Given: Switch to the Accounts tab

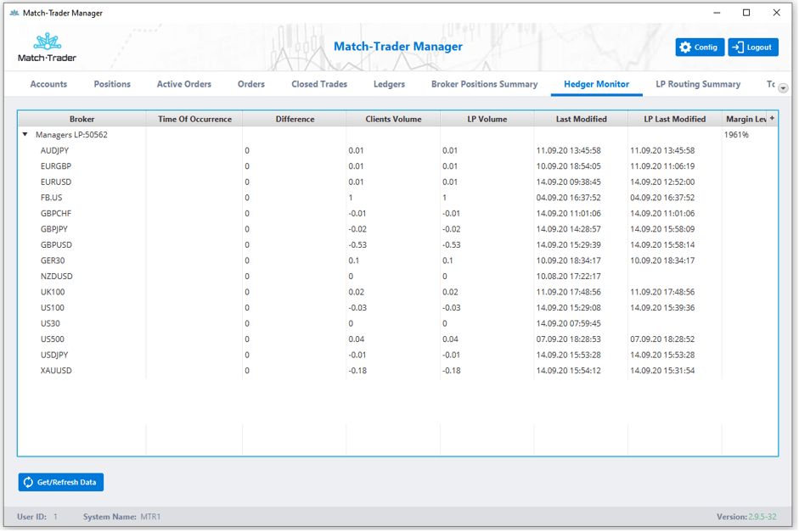Looking at the screenshot, I should click(x=48, y=84).
